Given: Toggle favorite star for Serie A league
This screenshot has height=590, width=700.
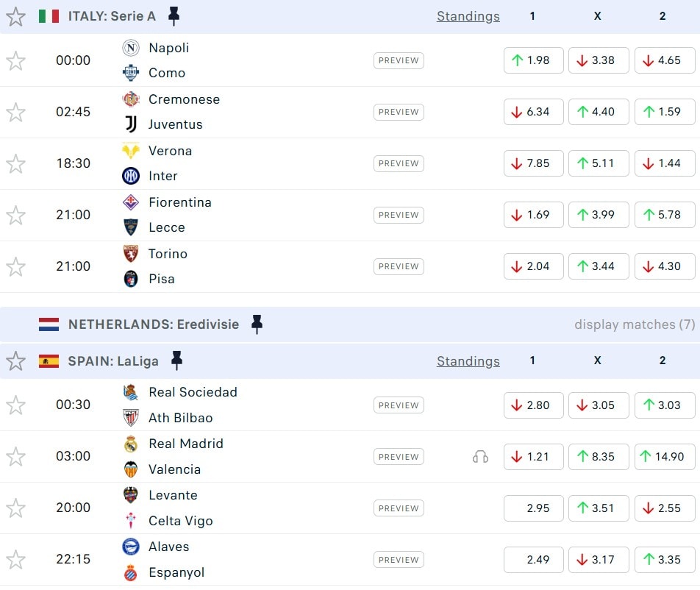Looking at the screenshot, I should [x=16, y=16].
